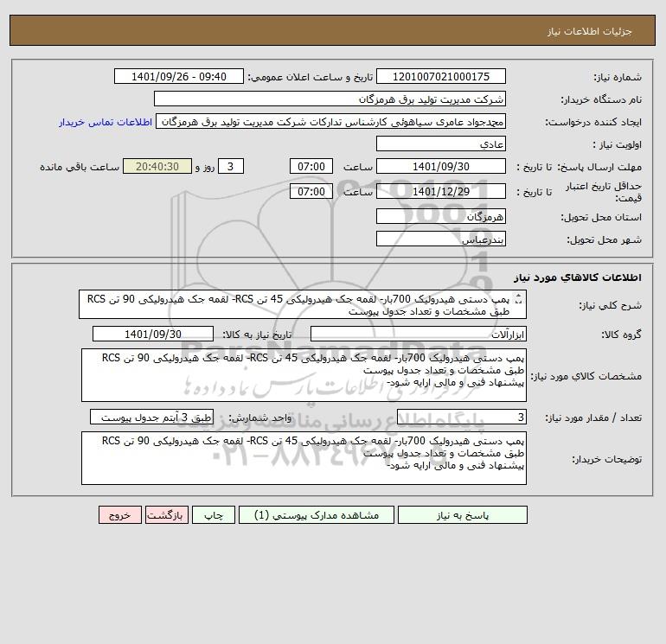Click response deadline date field 1401/09/30
666x644 pixels.
tap(441, 167)
